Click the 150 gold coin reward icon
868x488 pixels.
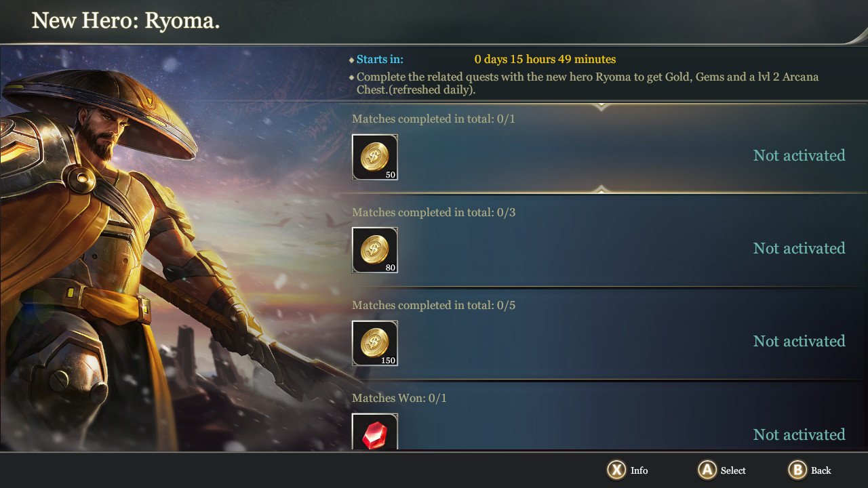(375, 343)
